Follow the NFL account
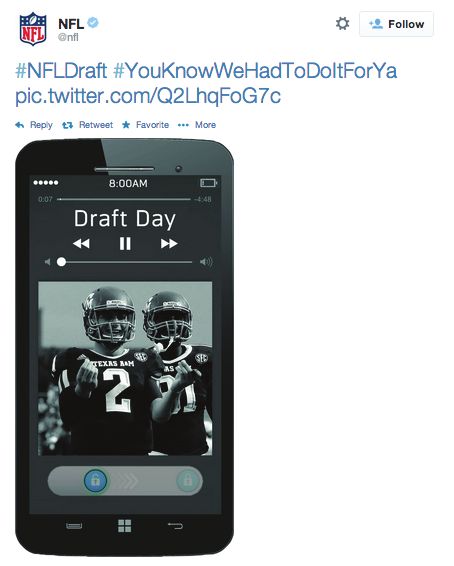Screen dimensions: 454x566 (x=396, y=24)
